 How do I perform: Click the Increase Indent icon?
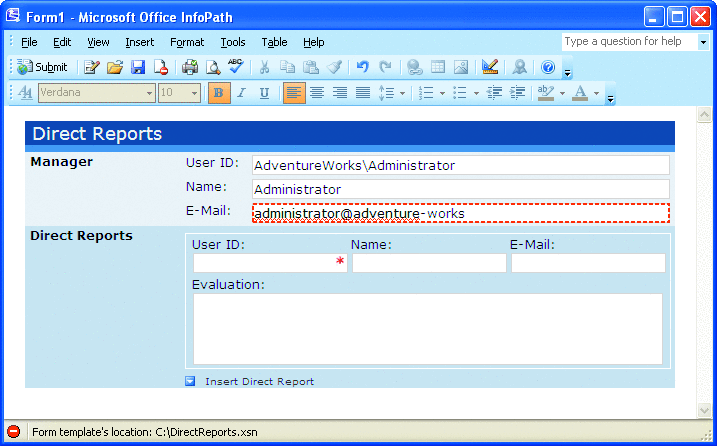point(517,93)
